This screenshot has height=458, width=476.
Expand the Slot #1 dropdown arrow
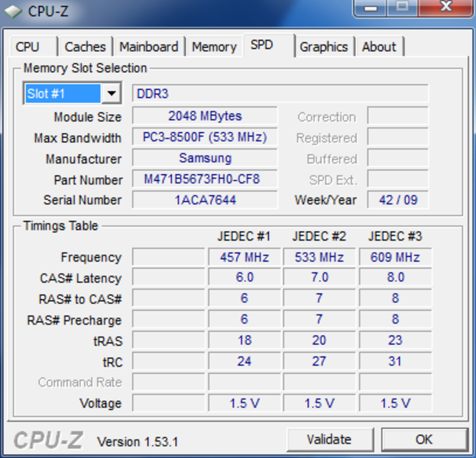pos(112,94)
